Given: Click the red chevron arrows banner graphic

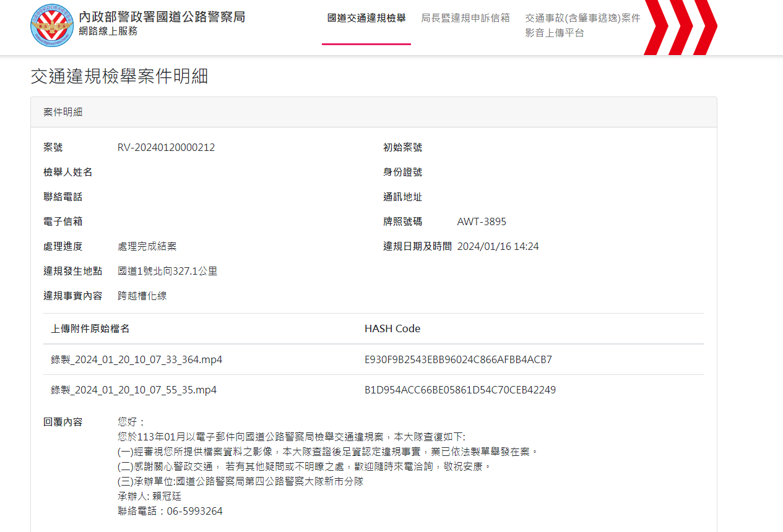Looking at the screenshot, I should pos(681,27).
